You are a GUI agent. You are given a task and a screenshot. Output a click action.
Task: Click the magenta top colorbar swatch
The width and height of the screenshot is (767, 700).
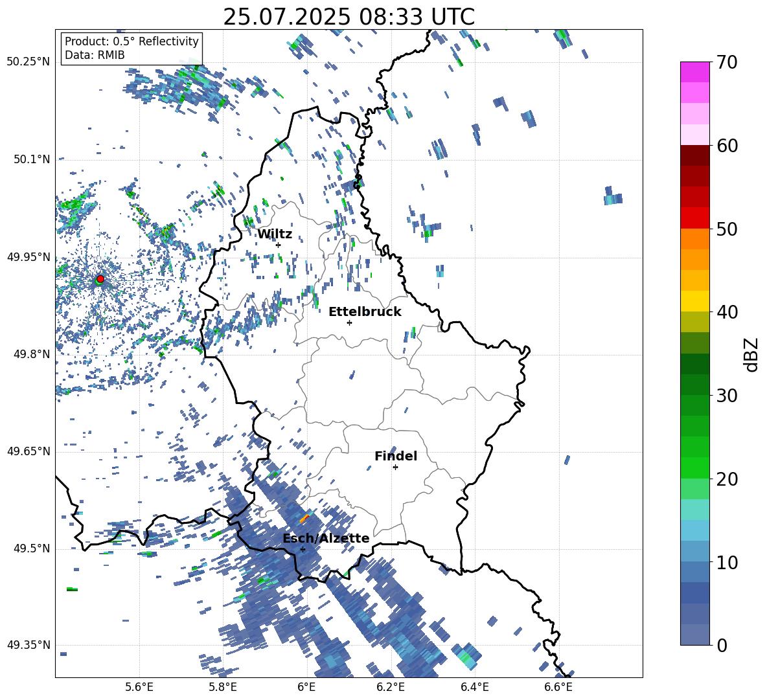pos(694,72)
